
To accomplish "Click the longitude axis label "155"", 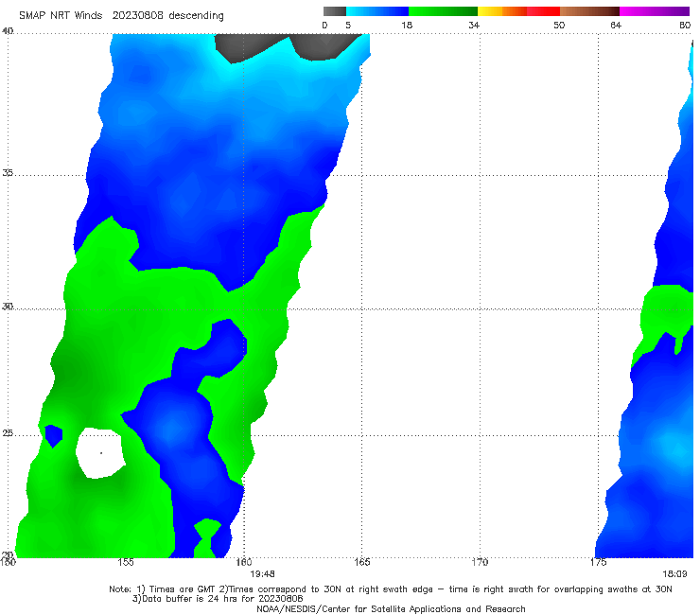I will (126, 562).
